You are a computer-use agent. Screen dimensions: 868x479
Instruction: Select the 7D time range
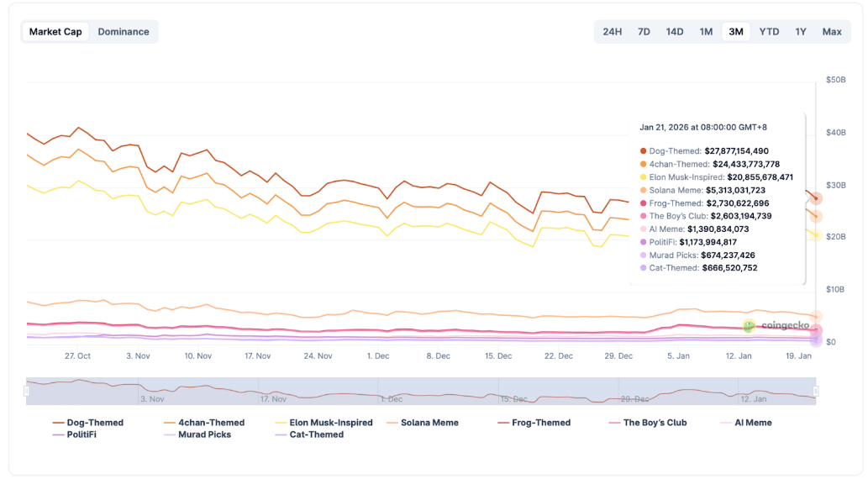[x=644, y=32]
